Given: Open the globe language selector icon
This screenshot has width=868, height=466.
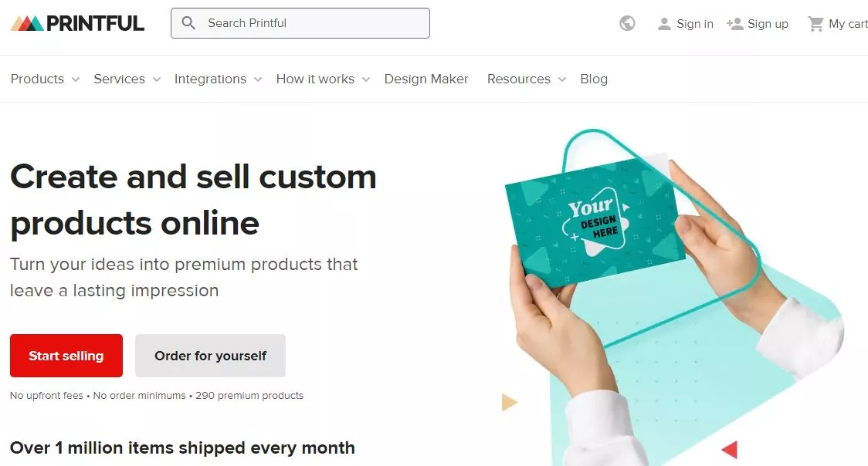Looking at the screenshot, I should click(x=627, y=23).
